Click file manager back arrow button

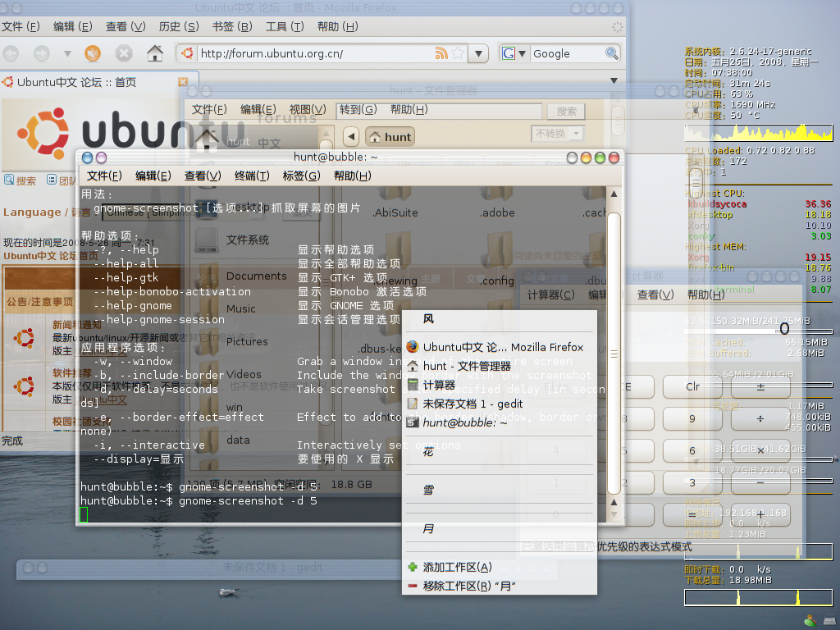(x=351, y=137)
